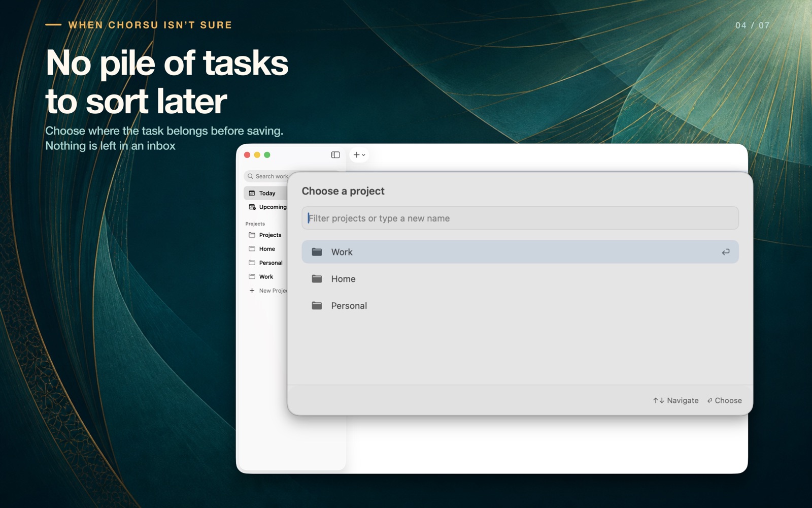Open Work project in the sidebar
Image resolution: width=812 pixels, height=508 pixels.
(x=265, y=277)
